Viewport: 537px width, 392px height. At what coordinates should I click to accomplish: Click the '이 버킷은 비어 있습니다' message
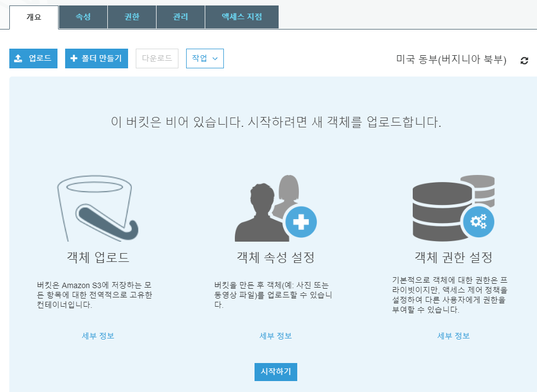(x=276, y=122)
